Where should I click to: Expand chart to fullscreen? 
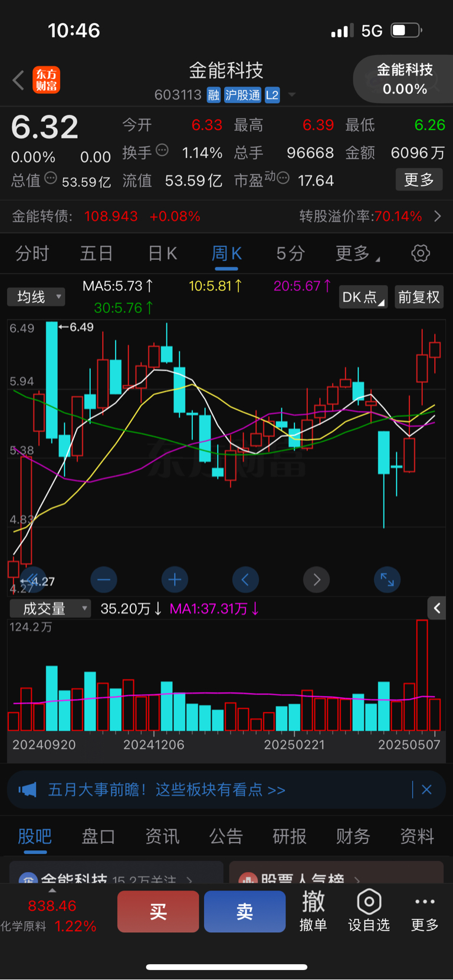tap(387, 580)
